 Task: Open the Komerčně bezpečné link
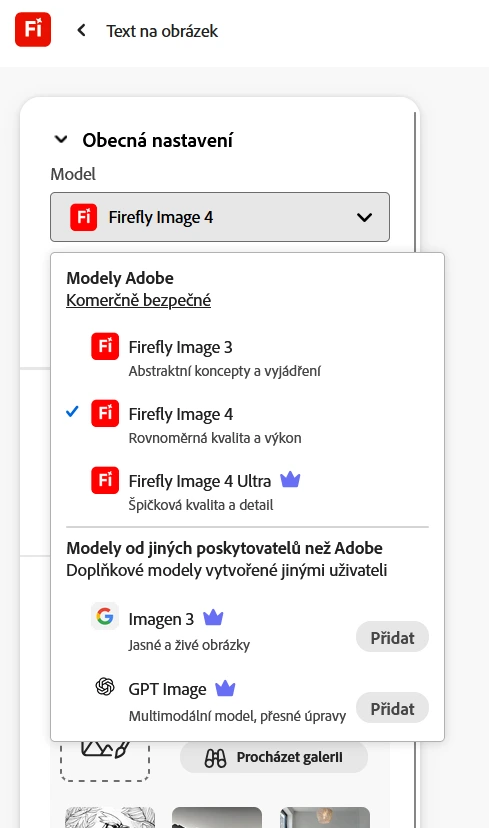(x=138, y=300)
